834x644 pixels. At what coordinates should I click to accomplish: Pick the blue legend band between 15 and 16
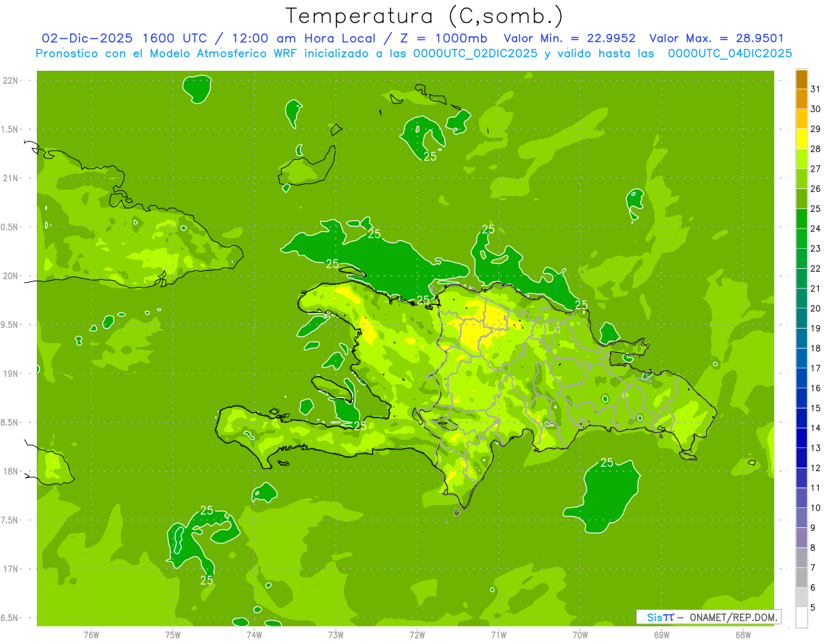801,398
